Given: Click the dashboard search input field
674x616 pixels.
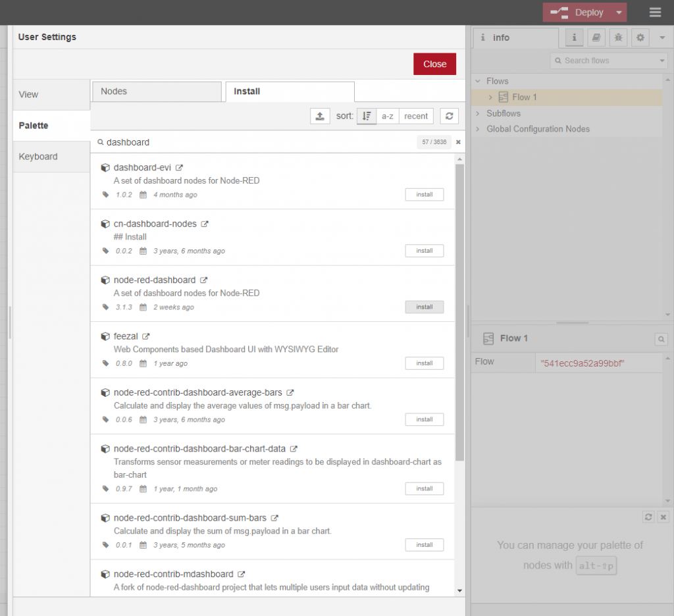Looking at the screenshot, I should click(258, 142).
